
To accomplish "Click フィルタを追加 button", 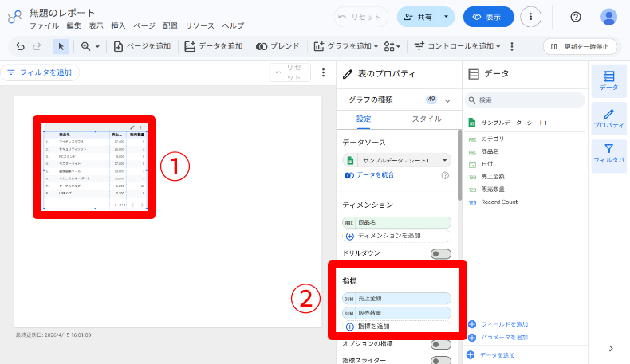I will 40,72.
